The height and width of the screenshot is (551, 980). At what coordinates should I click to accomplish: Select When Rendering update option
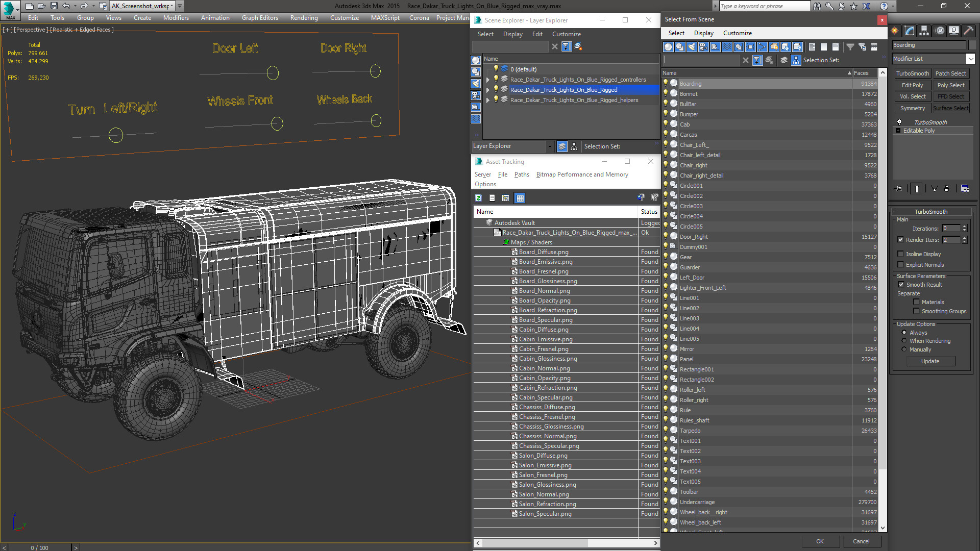[x=904, y=341]
